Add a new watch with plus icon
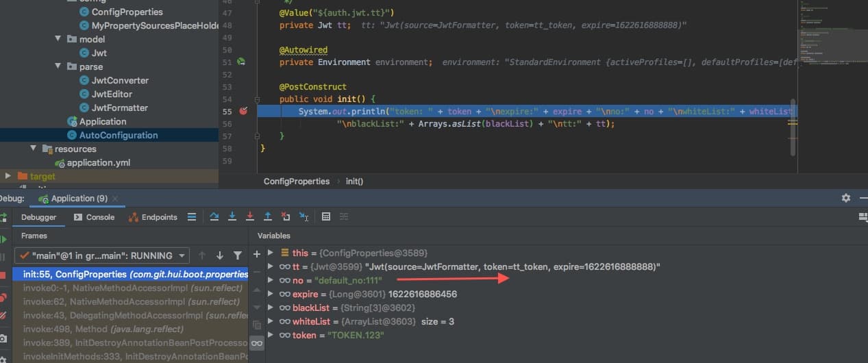The image size is (868, 363). point(257,254)
